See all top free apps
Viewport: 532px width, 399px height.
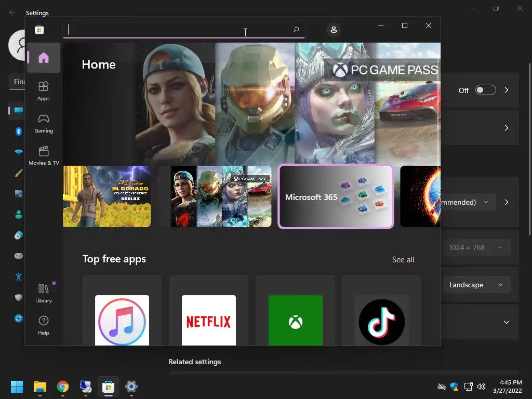tap(403, 260)
